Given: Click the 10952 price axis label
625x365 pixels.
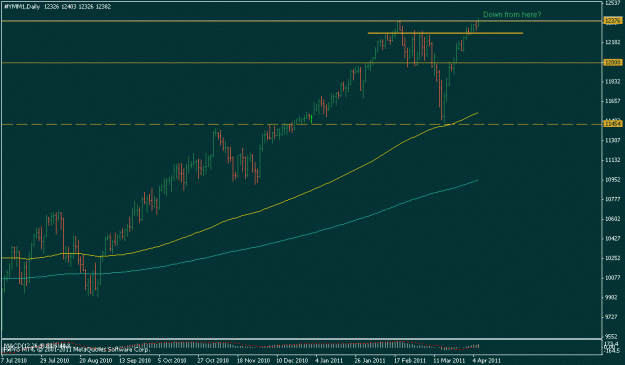Looking at the screenshot, I should [612, 180].
